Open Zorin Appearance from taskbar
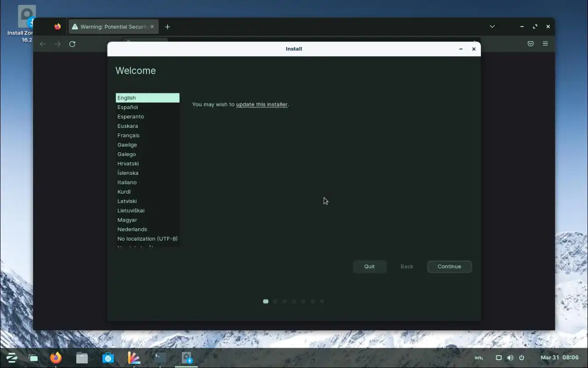This screenshot has height=368, width=588. (134, 357)
